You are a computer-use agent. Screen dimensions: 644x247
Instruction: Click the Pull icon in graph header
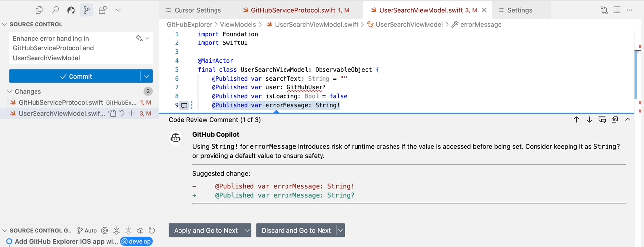pyautogui.click(x=128, y=230)
